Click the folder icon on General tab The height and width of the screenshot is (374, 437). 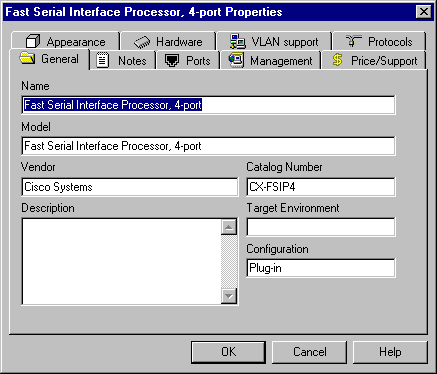pos(27,58)
